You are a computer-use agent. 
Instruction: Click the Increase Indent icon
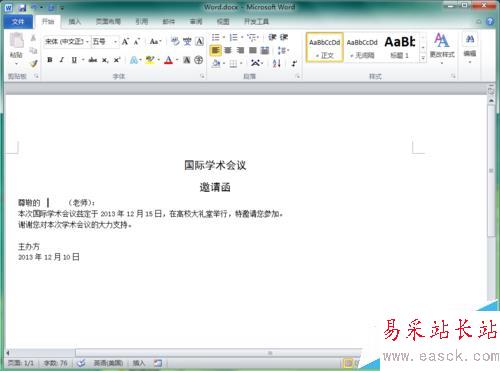point(284,37)
